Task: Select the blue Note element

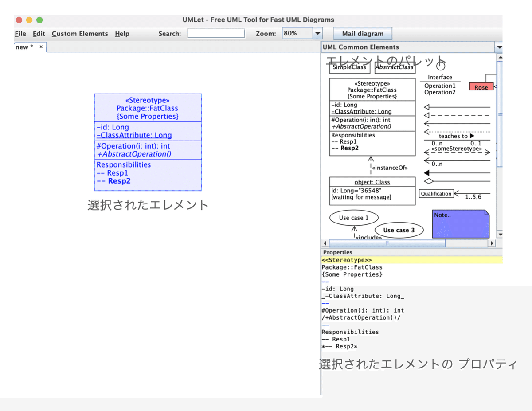Action: (x=461, y=224)
